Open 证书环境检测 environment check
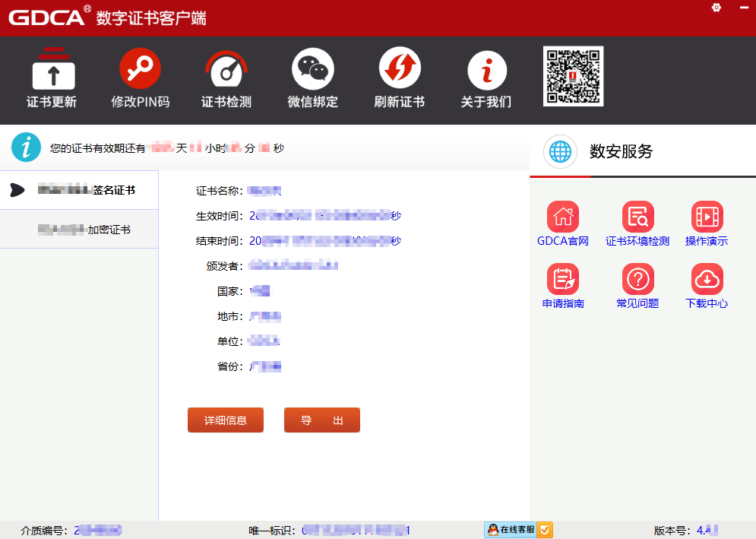This screenshot has height=539, width=756. 637,217
